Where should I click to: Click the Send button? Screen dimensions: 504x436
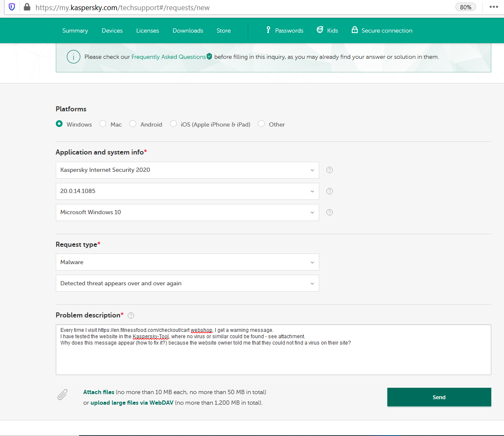[439, 397]
